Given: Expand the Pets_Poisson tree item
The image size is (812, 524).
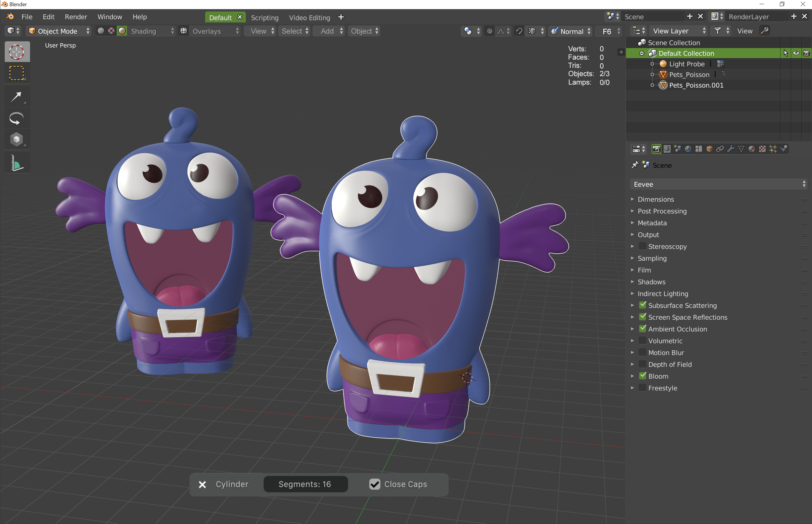Looking at the screenshot, I should pos(652,75).
